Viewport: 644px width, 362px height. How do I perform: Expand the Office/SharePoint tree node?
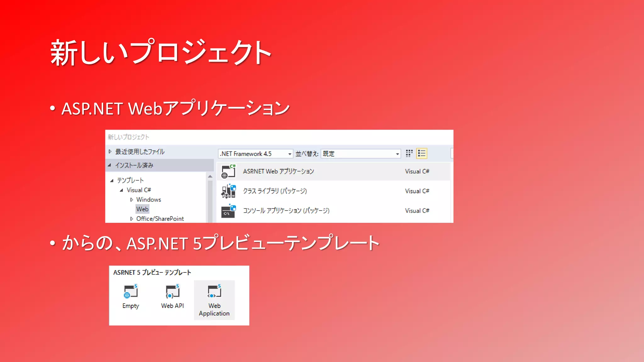click(x=131, y=219)
